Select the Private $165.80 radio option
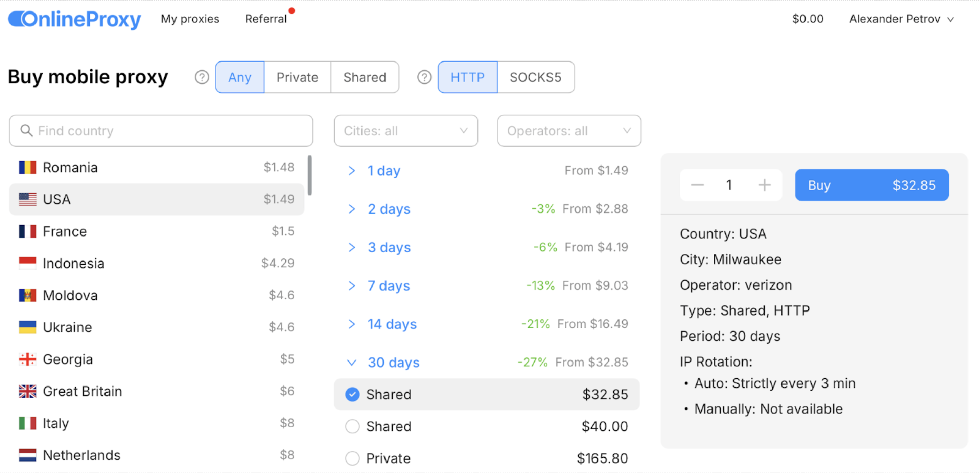980x473 pixels. coord(352,458)
